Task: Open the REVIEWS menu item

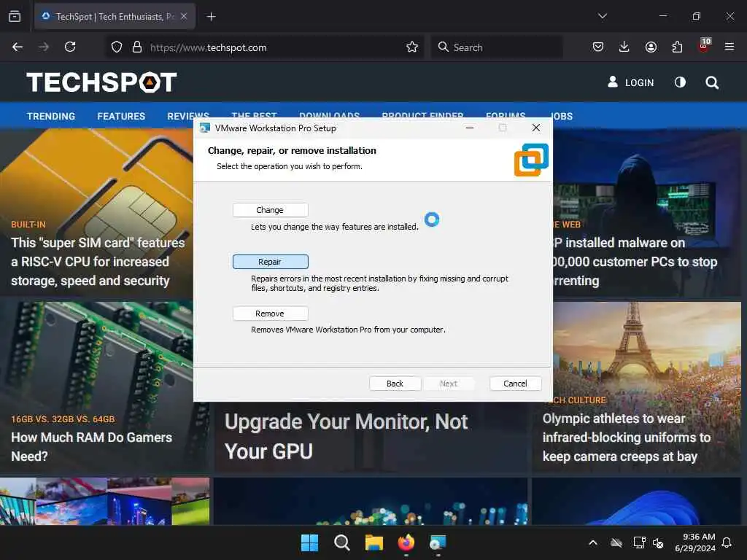Action: (x=188, y=116)
